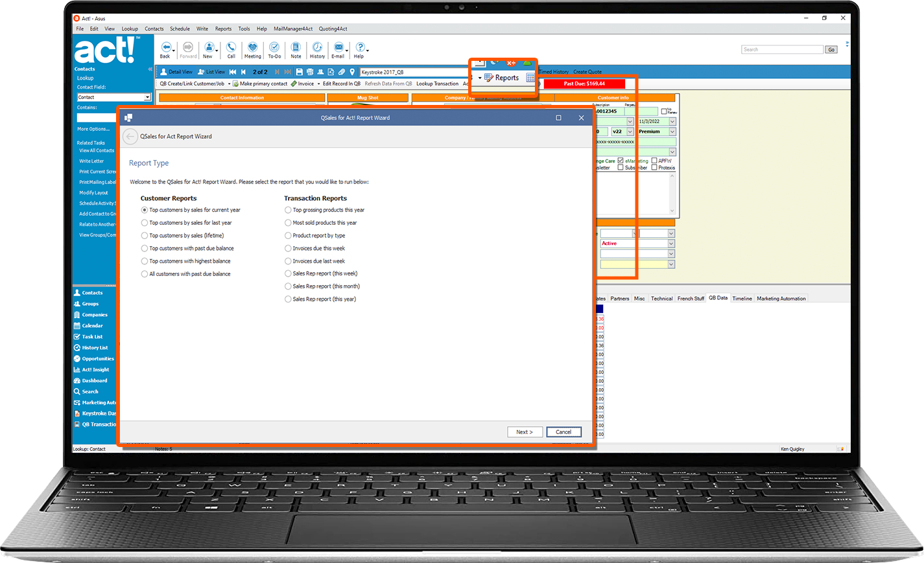
Task: Click the attach paperclip icon
Action: click(x=342, y=72)
